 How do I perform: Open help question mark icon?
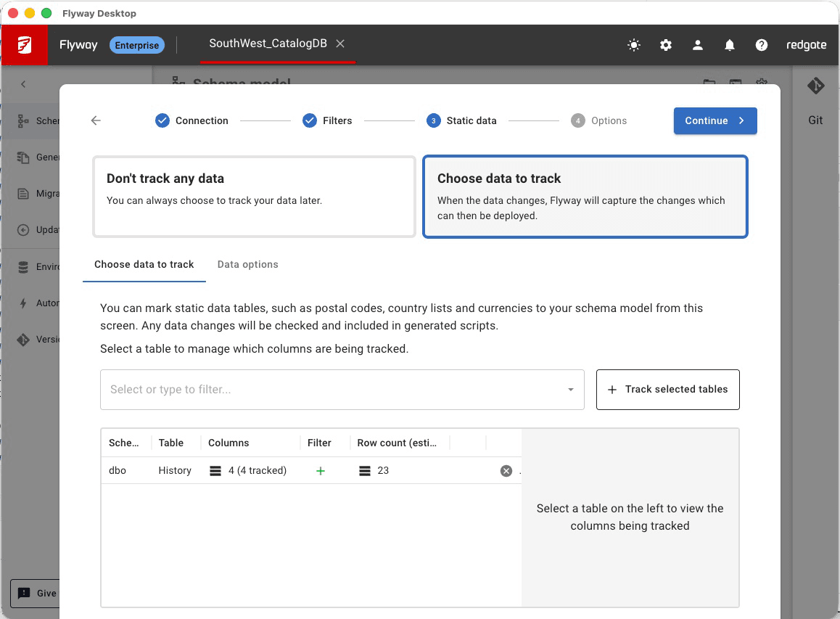coord(761,45)
